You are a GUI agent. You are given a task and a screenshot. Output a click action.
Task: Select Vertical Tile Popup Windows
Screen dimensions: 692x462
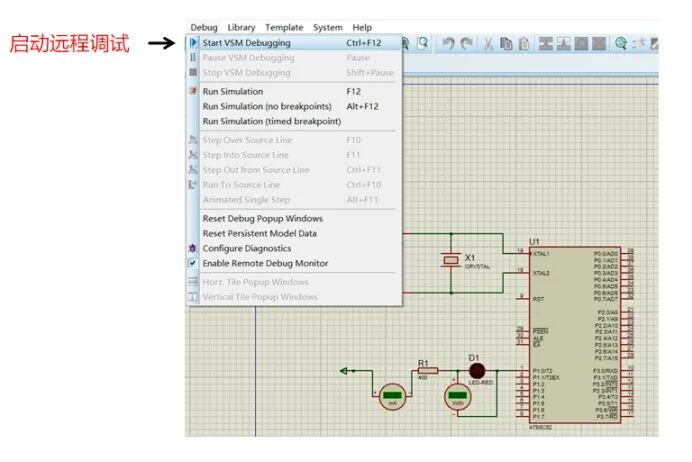tap(294, 297)
